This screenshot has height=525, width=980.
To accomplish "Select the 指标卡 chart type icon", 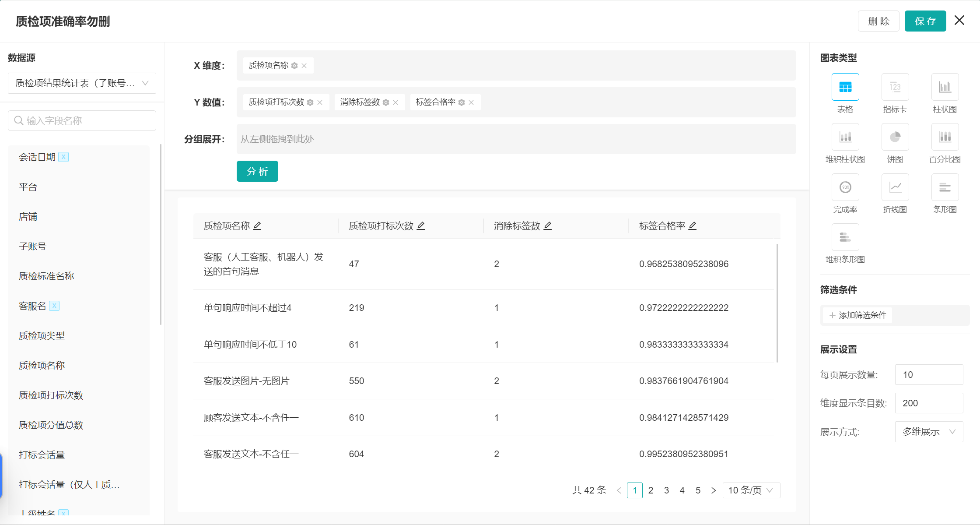I will [x=895, y=87].
